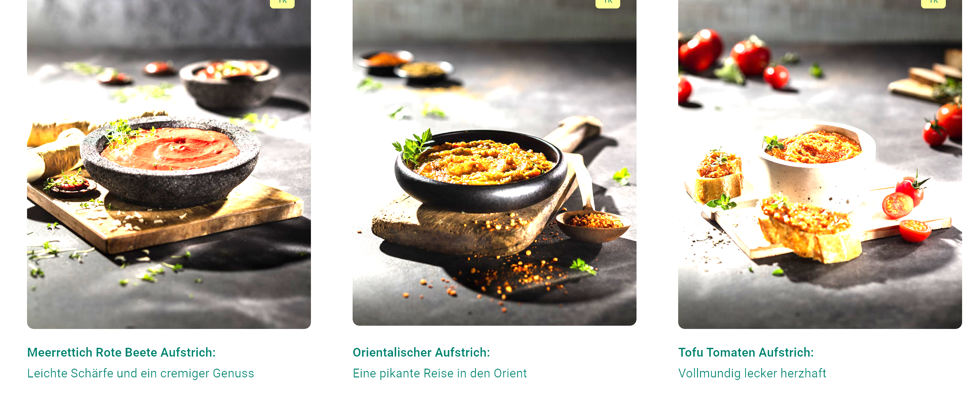This screenshot has height=395, width=980.
Task: Open the Meerrettich Rote Beete Aufstrich product photo
Action: pos(169,164)
